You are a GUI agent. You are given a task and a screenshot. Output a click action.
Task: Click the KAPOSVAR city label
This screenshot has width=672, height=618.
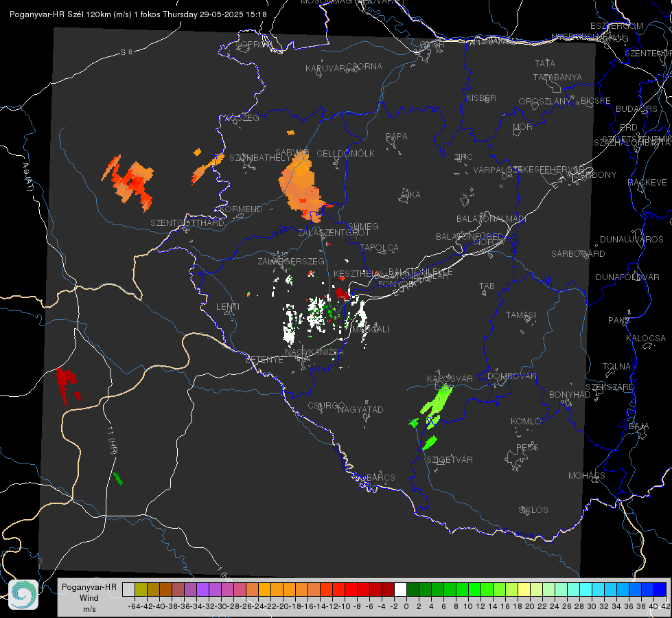[450, 378]
